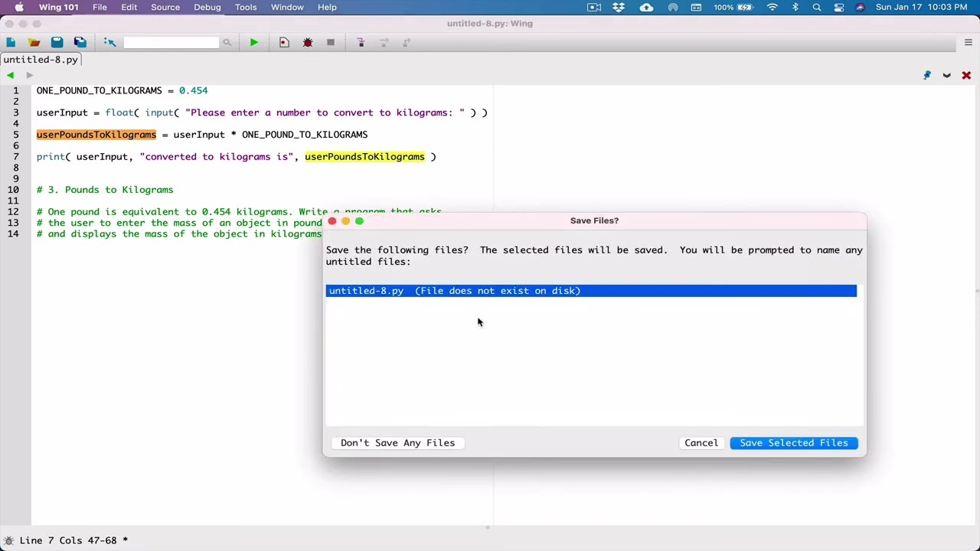The width and height of the screenshot is (980, 551).
Task: Click the goto-definition arrow icon in toolbar
Action: (x=109, y=42)
